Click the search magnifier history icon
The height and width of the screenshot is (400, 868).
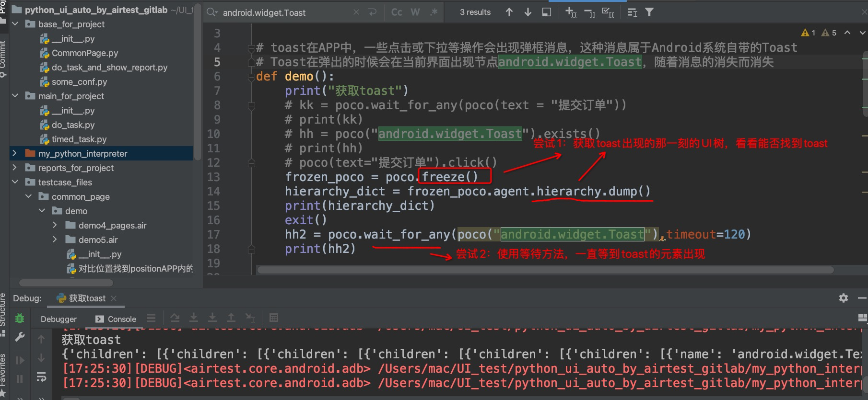coord(212,12)
